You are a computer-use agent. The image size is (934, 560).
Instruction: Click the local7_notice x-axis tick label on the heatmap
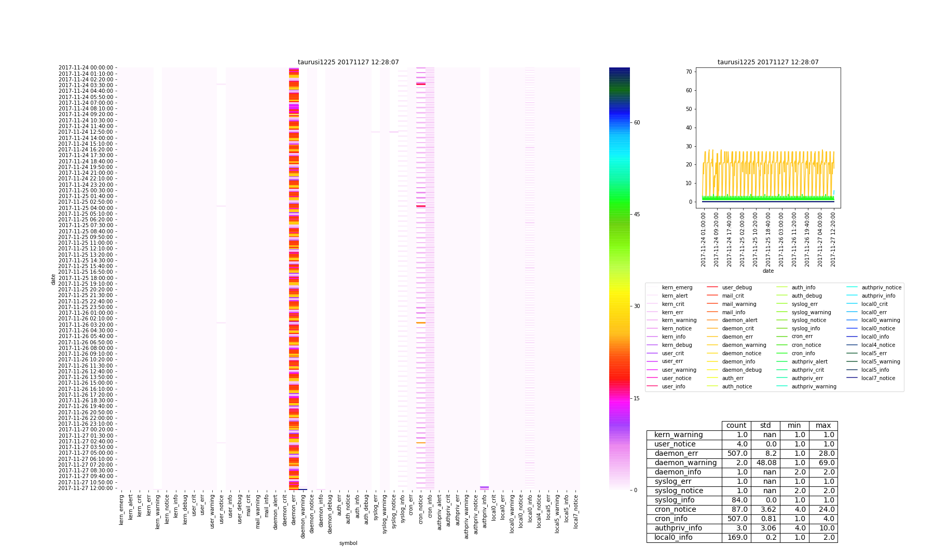tap(575, 512)
